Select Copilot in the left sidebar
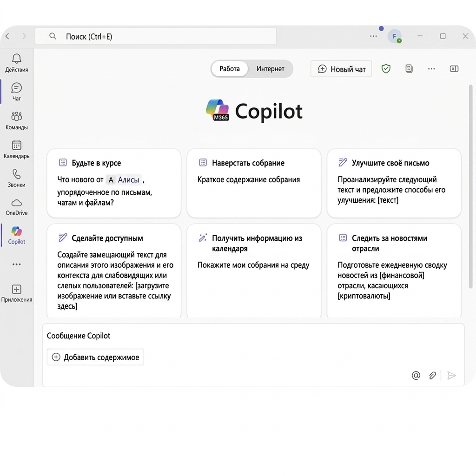The width and height of the screenshot is (476, 476). coord(16,235)
